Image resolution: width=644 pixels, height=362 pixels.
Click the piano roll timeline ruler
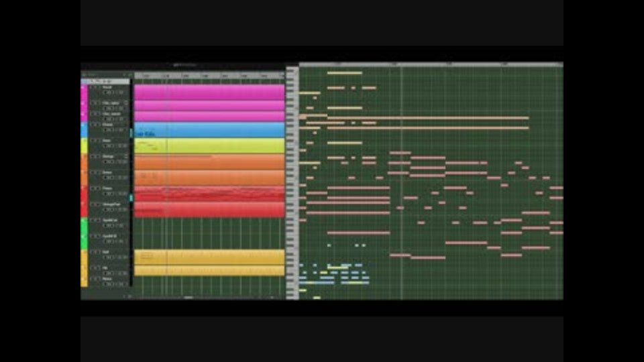(x=431, y=64)
